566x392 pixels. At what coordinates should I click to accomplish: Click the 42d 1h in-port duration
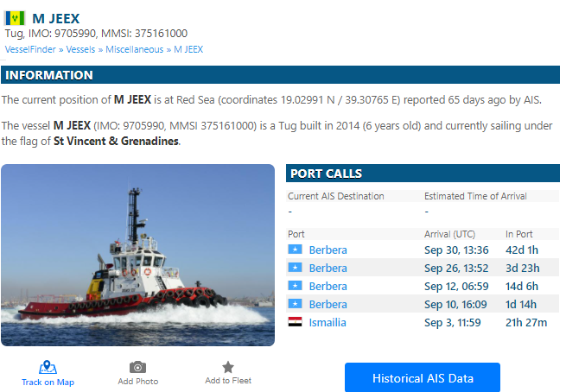522,250
